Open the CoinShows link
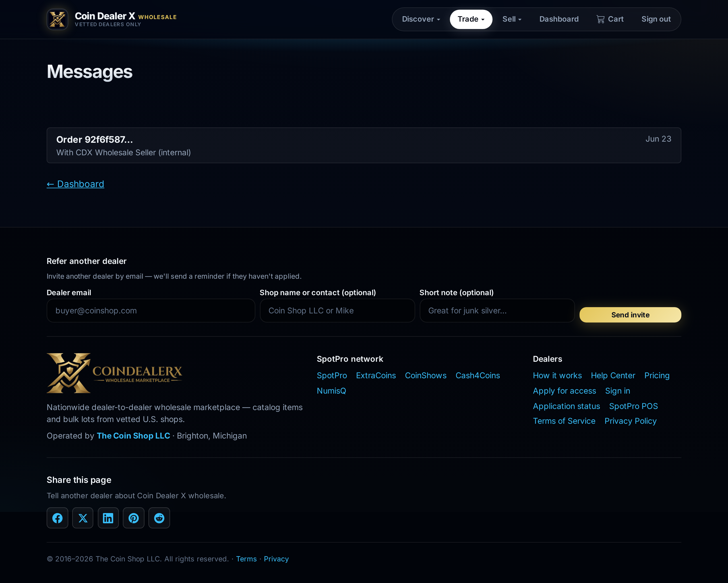The height and width of the screenshot is (583, 728). tap(425, 375)
